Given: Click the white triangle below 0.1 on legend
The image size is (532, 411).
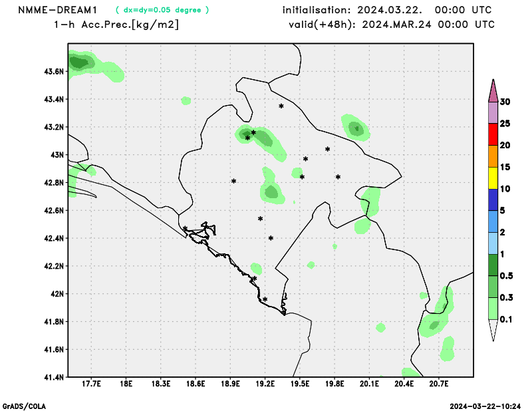Looking at the screenshot, I should tap(493, 329).
